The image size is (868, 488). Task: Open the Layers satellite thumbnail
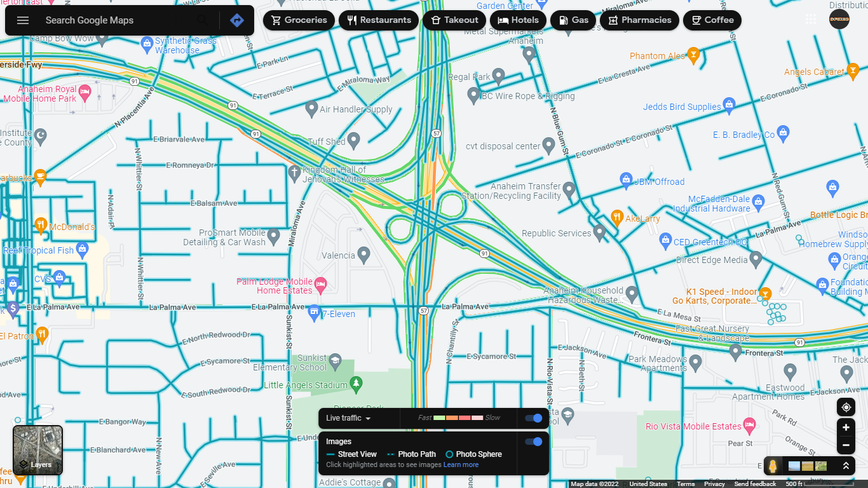37,450
